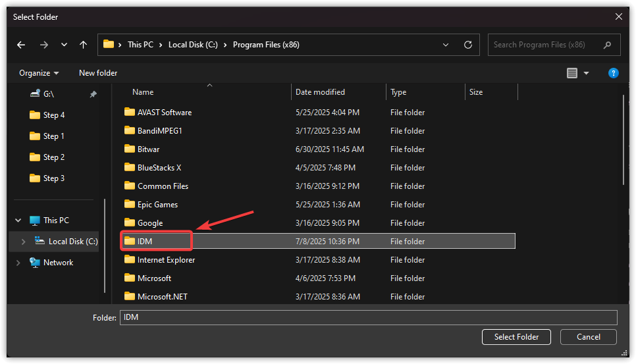Image resolution: width=636 pixels, height=364 pixels.
Task: Click the Cancel button
Action: pyautogui.click(x=588, y=337)
